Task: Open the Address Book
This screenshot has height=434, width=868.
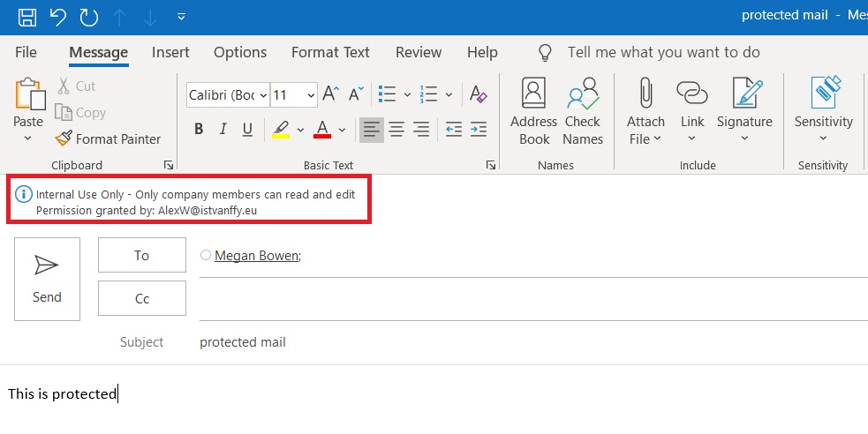Action: [533, 111]
